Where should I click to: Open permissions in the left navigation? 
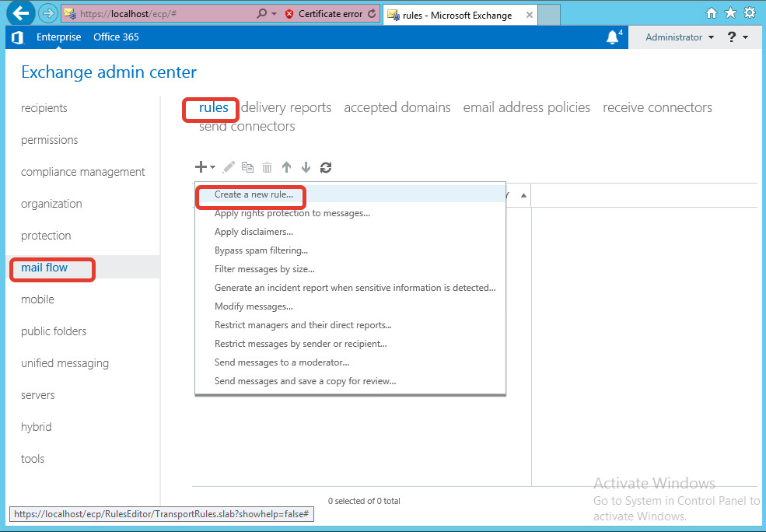pos(49,140)
